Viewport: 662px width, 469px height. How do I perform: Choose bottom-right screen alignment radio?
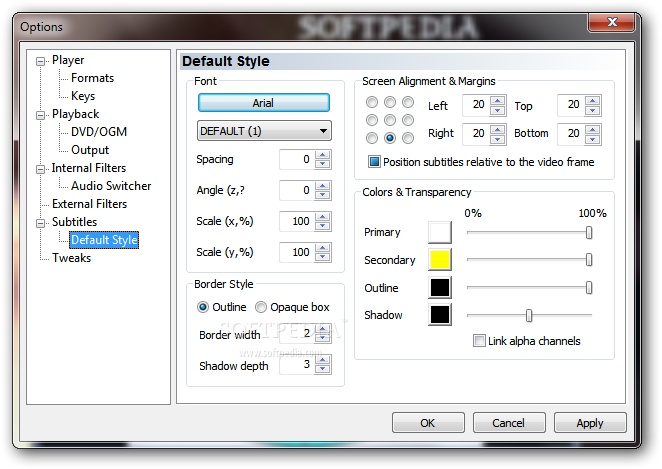point(408,138)
